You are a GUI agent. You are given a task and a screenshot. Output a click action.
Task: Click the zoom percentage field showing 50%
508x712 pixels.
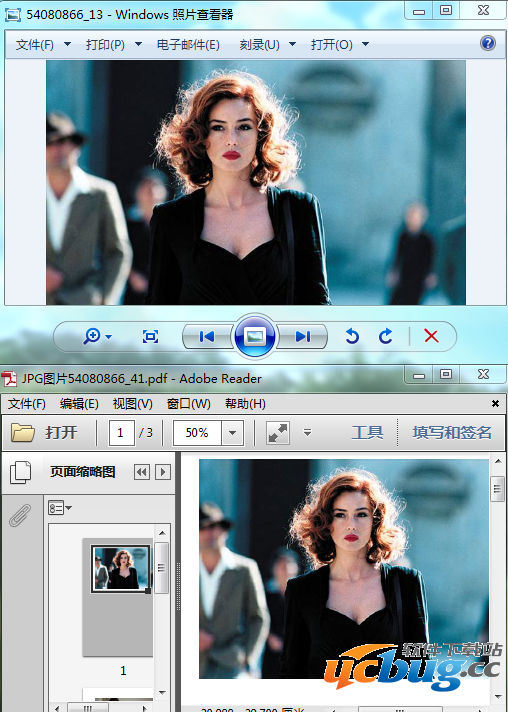click(197, 433)
